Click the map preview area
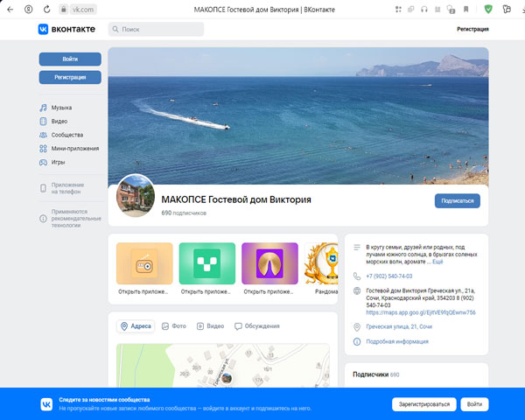 pyautogui.click(x=223, y=366)
